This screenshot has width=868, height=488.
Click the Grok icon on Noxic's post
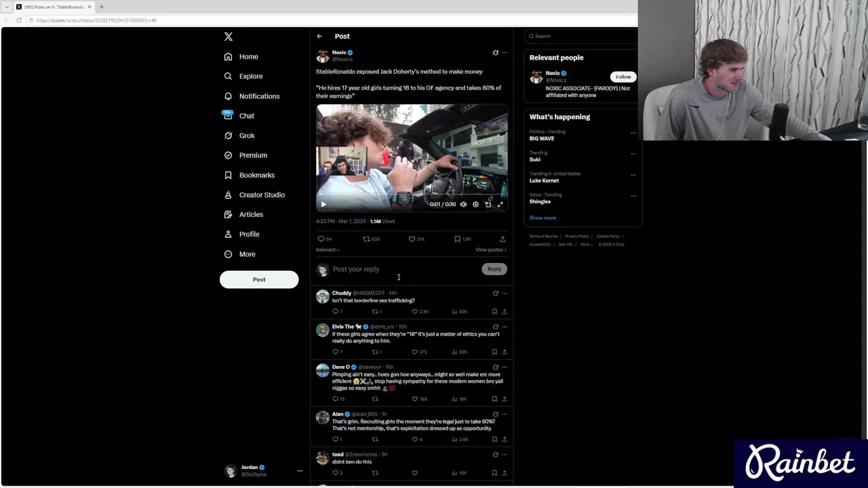pyautogui.click(x=495, y=53)
